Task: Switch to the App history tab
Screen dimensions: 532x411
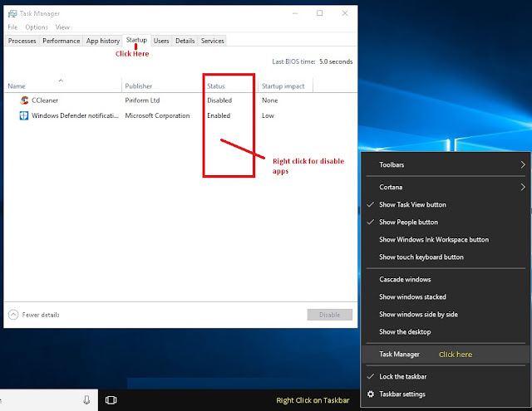Action: point(103,41)
